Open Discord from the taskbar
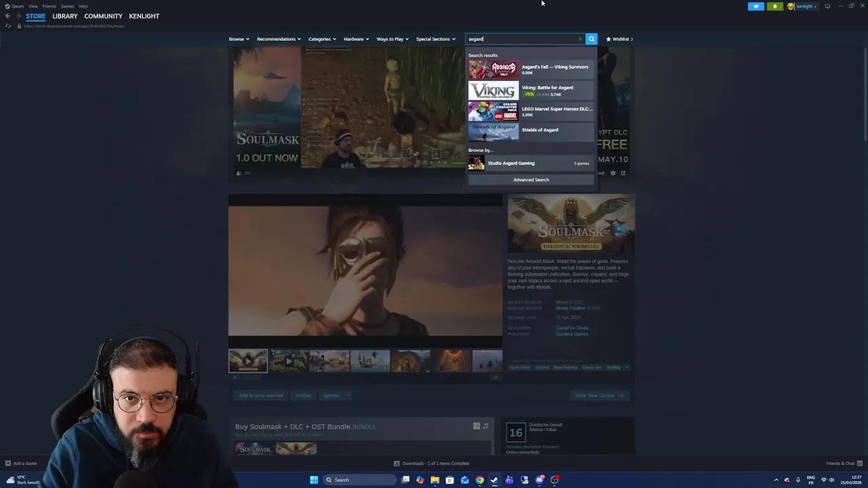The image size is (868, 488). pyautogui.click(x=539, y=480)
